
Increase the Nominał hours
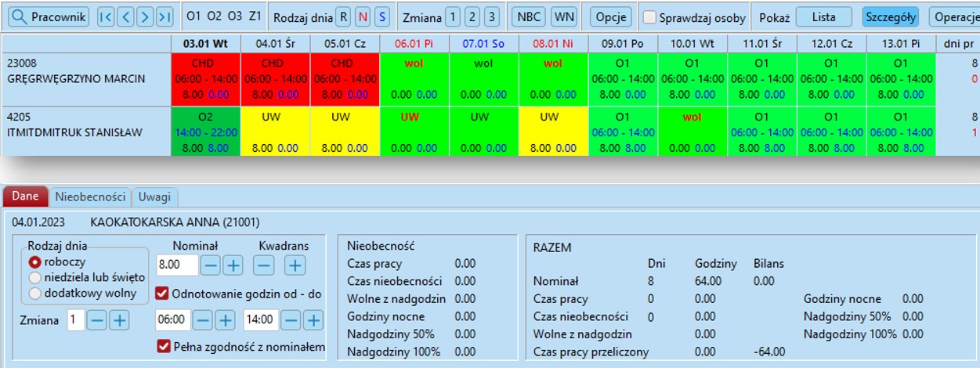[x=233, y=265]
